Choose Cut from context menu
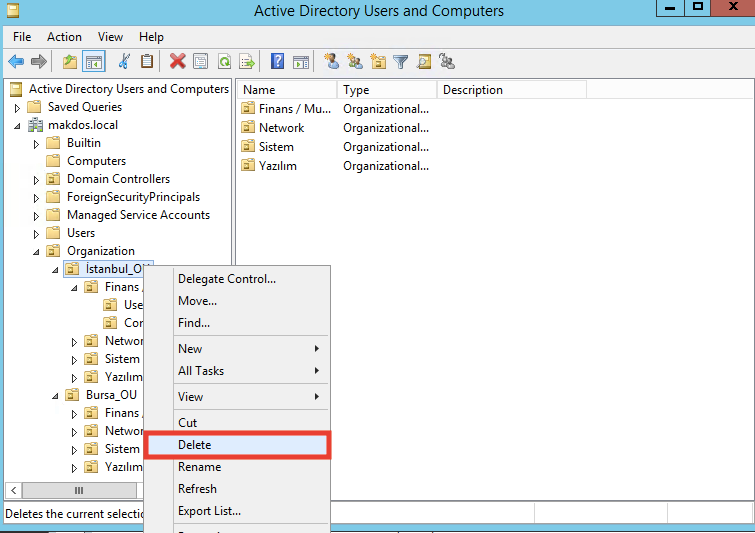This screenshot has width=755, height=533. pos(238,423)
